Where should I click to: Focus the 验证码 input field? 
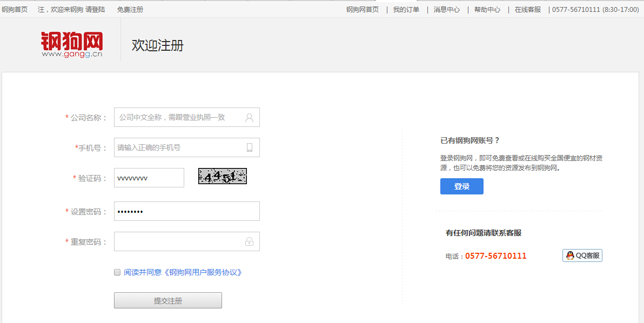pyautogui.click(x=149, y=178)
